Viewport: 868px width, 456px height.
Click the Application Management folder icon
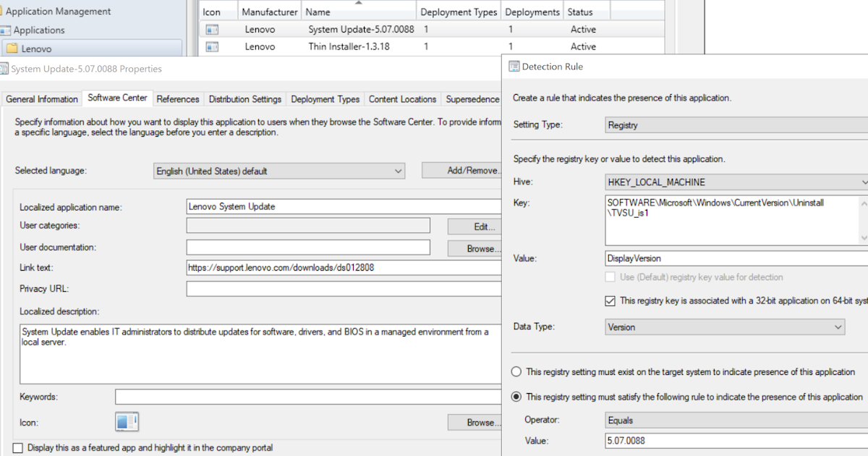2,12
